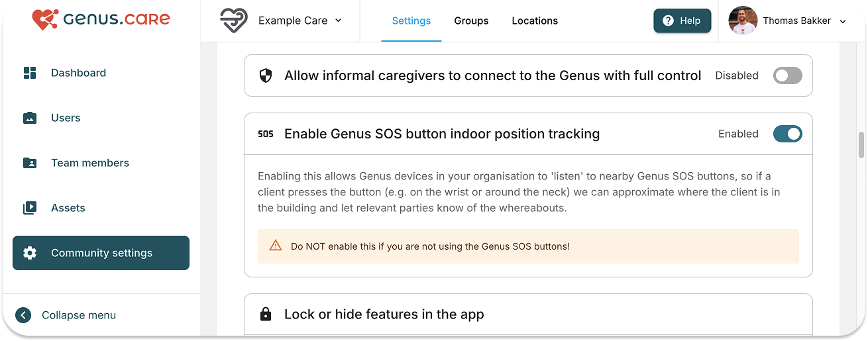The height and width of the screenshot is (341, 868).
Task: Click the Genus.care heart logo
Action: pyautogui.click(x=45, y=20)
